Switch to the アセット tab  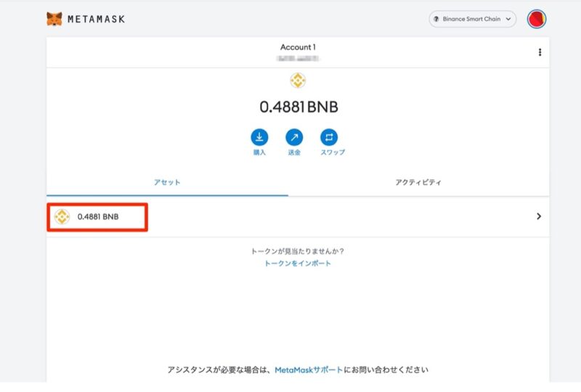(x=167, y=182)
